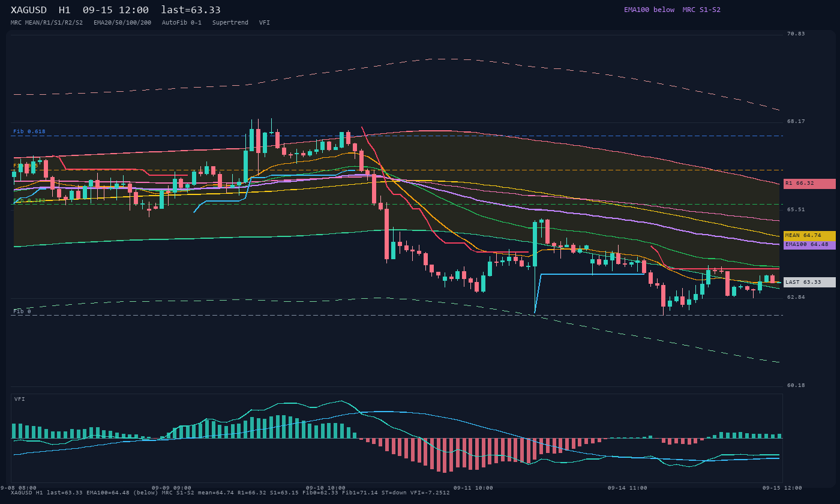
Task: Click the 70.83 price axis label
Action: tap(796, 34)
